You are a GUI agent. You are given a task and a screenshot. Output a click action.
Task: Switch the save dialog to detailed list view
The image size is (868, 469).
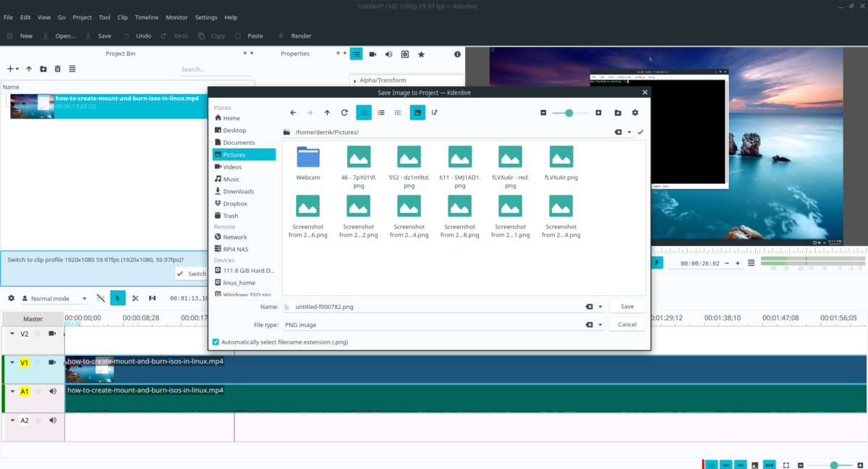click(381, 113)
